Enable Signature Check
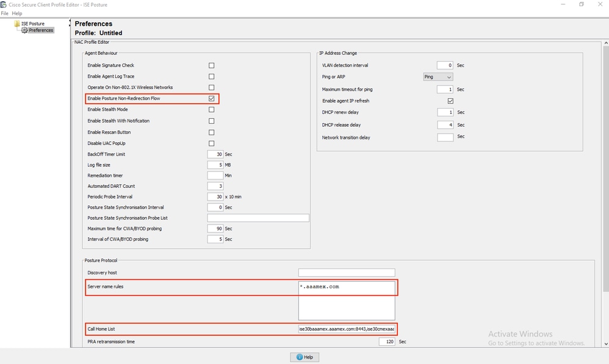The image size is (609, 364). 211,65
